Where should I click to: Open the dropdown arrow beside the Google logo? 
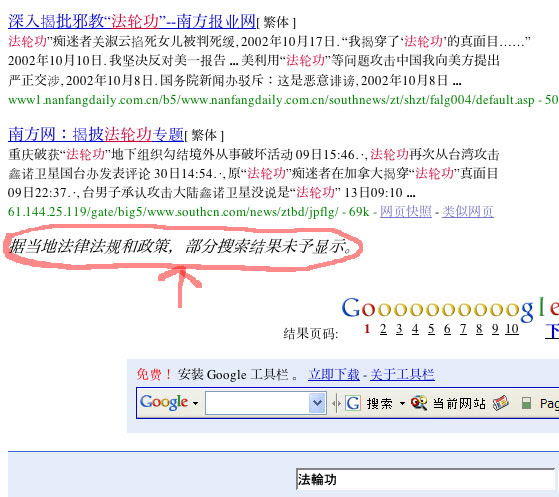point(195,404)
